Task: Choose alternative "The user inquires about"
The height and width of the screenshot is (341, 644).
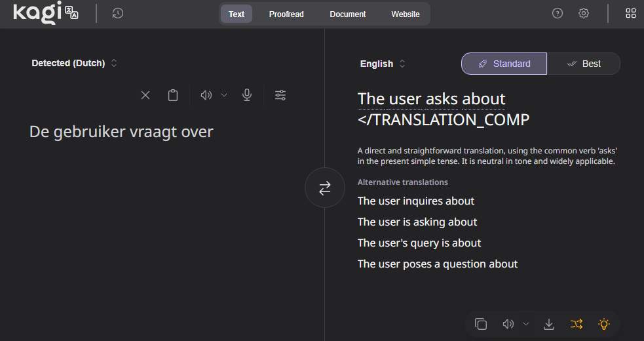Action: tap(415, 201)
